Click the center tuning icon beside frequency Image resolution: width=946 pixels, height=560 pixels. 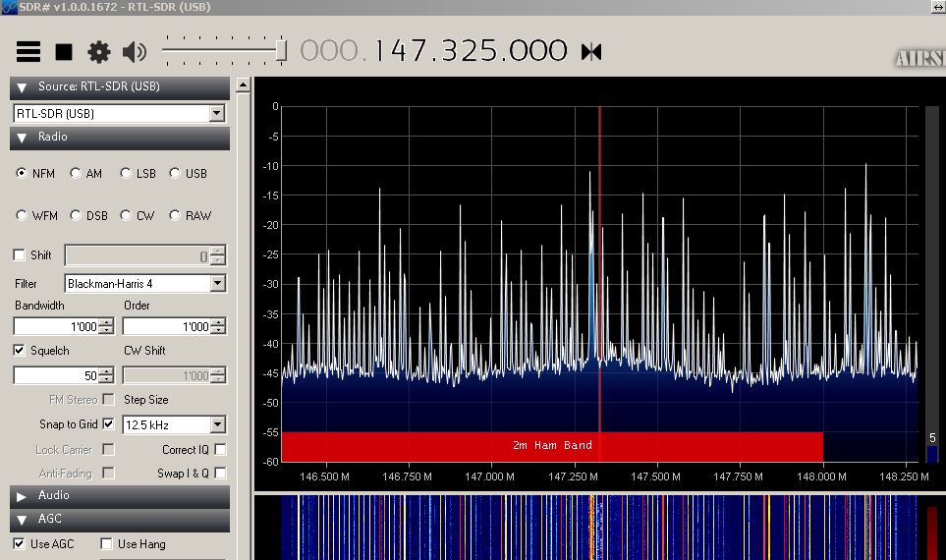click(x=591, y=52)
